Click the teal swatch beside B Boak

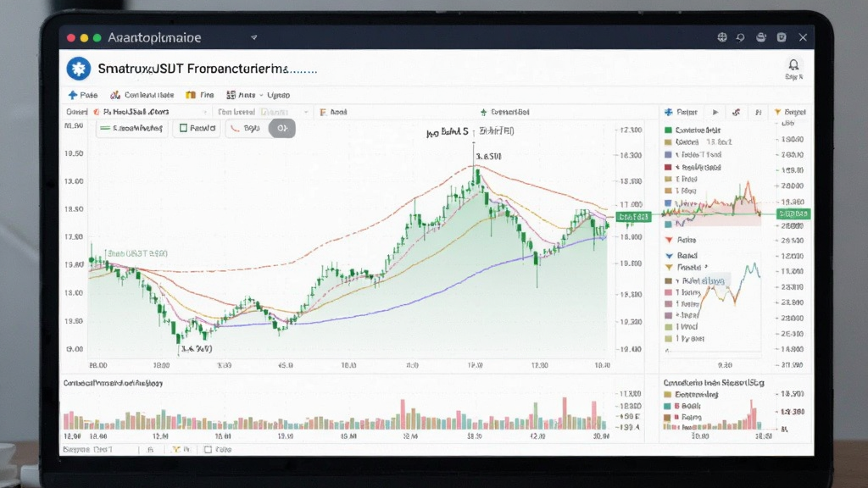click(x=668, y=406)
